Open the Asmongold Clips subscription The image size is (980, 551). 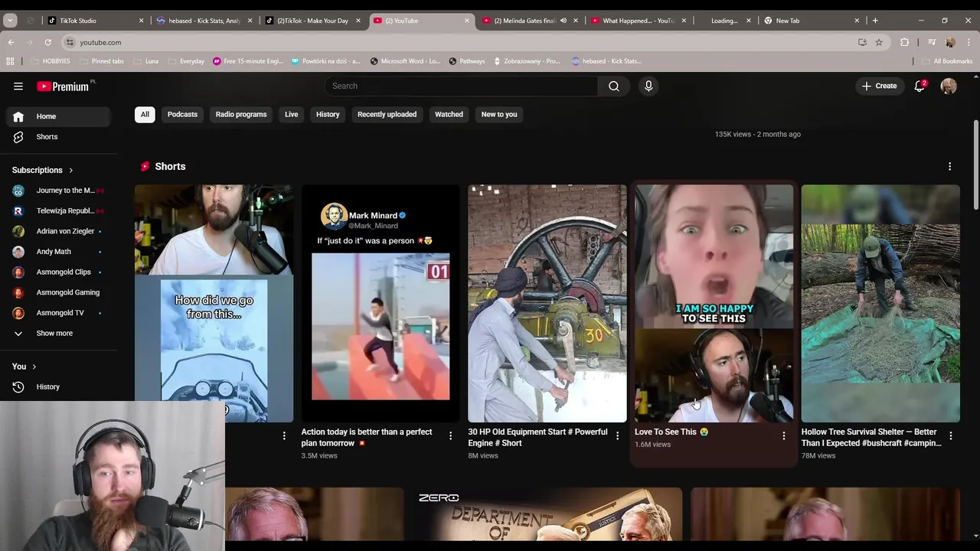click(57, 272)
